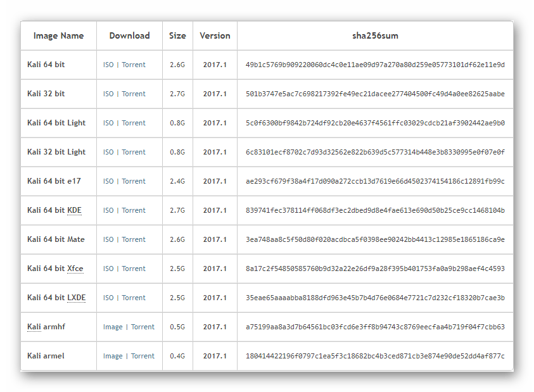Click the 2.5G size for Kali 64 bit Xfce

177,269
